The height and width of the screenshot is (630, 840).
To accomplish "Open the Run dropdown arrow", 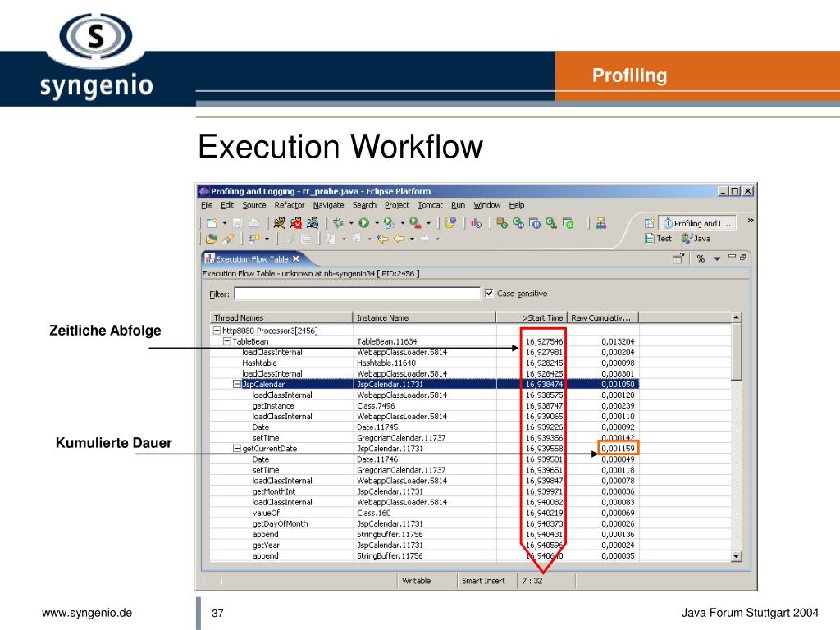I will pos(377,223).
